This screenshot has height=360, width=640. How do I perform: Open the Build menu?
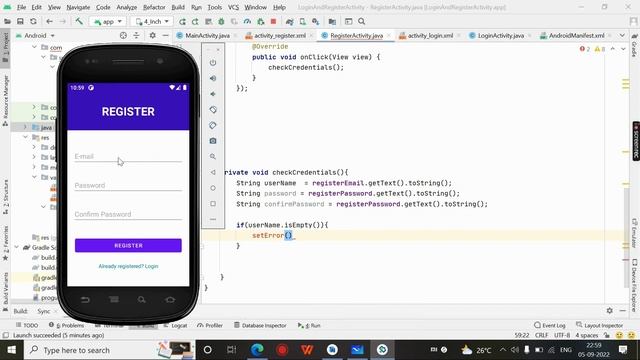[178, 7]
